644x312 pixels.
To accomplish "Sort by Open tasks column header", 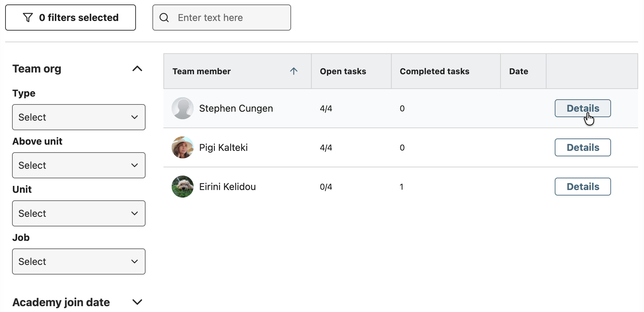I will (343, 71).
